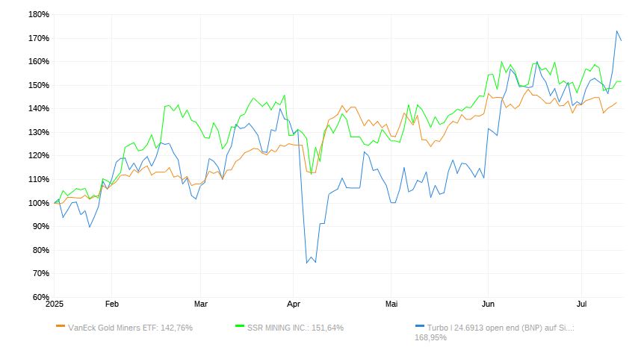Click the 60% y-axis label
This screenshot has width=644, height=353.
point(39,297)
